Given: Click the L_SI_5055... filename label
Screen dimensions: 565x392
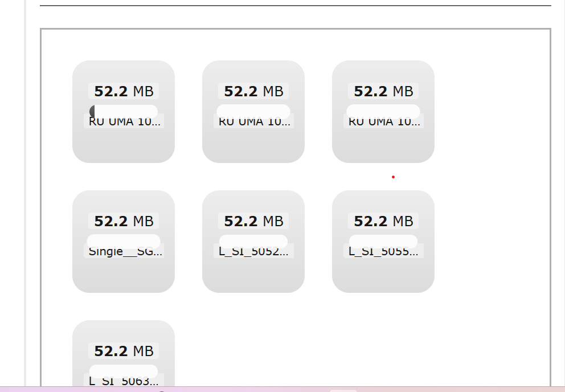Looking at the screenshot, I should click(383, 251).
